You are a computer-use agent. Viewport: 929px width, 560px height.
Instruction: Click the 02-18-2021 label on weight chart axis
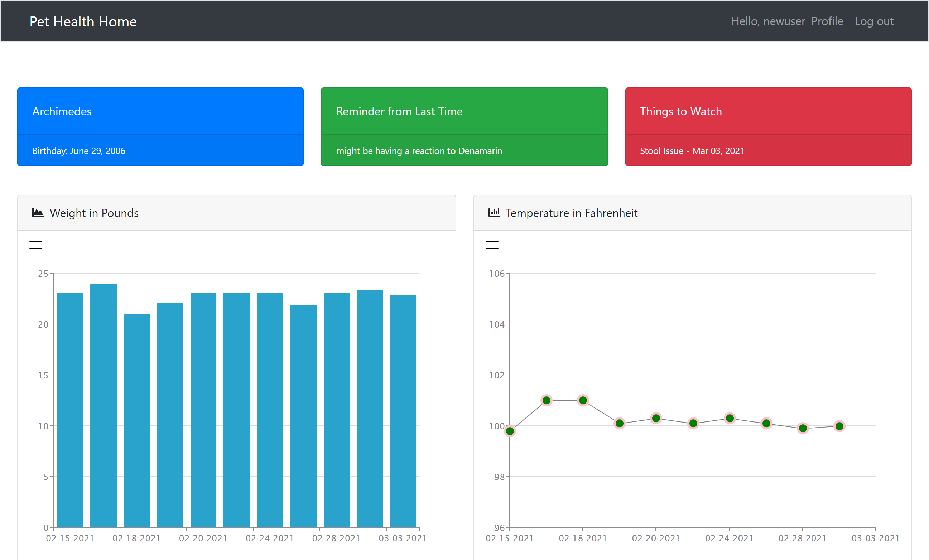click(136, 538)
